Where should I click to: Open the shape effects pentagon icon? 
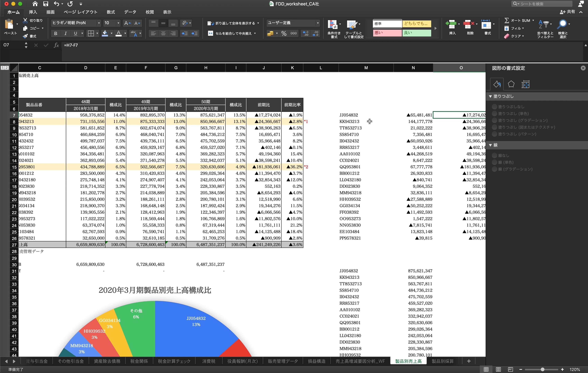click(511, 84)
